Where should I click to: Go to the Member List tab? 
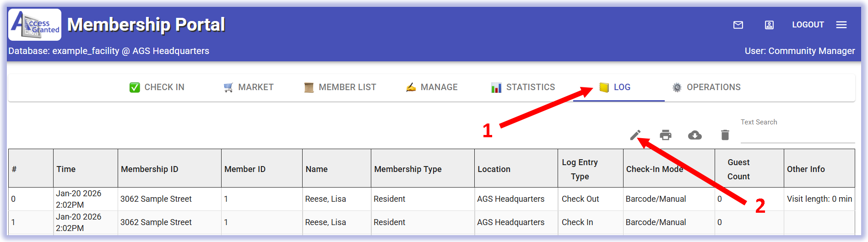340,87
